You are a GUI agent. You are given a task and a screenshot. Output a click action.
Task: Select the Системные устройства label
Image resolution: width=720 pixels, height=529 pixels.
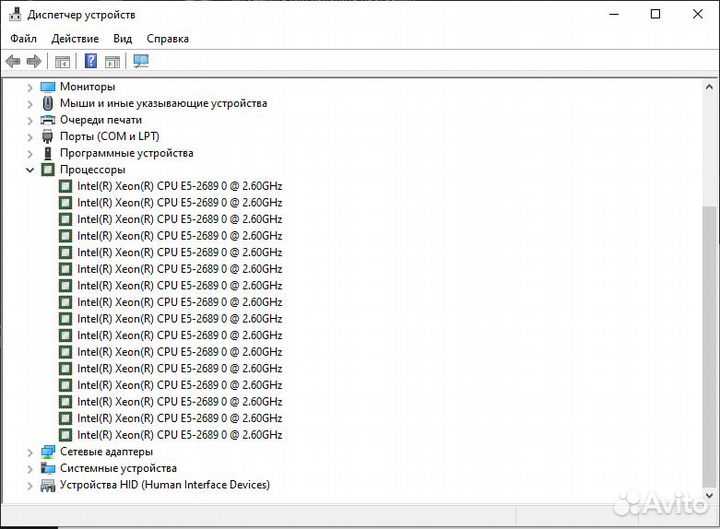(x=118, y=468)
